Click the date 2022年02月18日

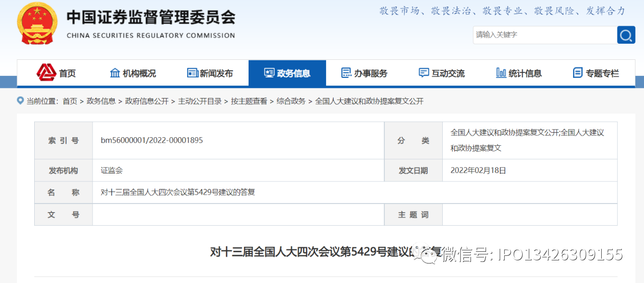(x=478, y=170)
